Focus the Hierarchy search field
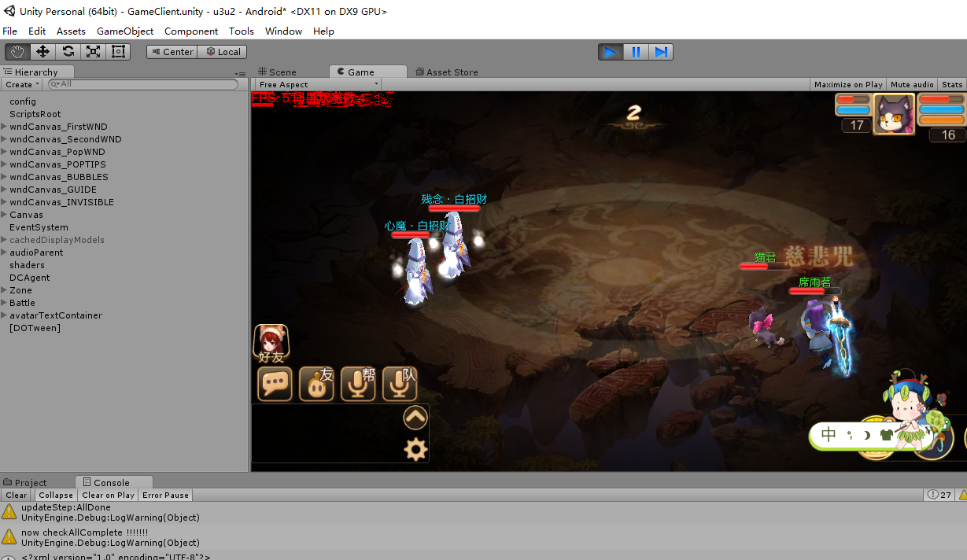The width and height of the screenshot is (967, 560). pyautogui.click(x=142, y=84)
